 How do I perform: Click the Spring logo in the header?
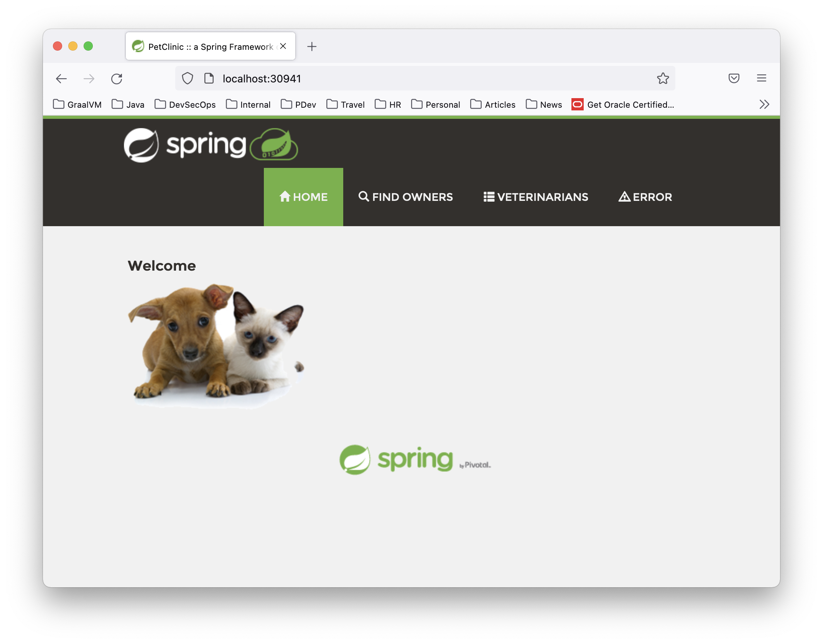[185, 145]
